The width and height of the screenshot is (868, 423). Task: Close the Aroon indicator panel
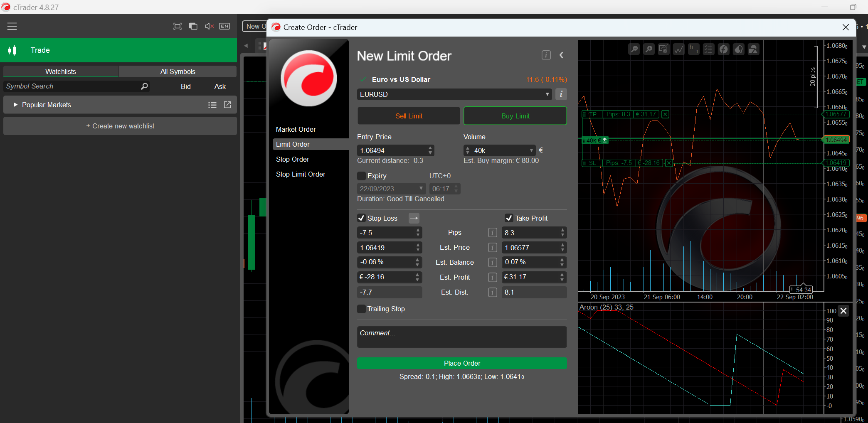click(x=843, y=311)
